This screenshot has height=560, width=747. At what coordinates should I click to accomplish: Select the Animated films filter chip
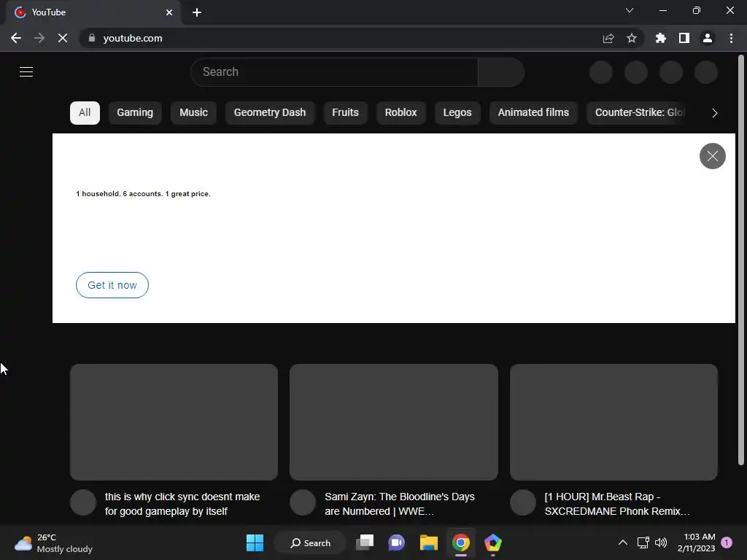pyautogui.click(x=533, y=113)
